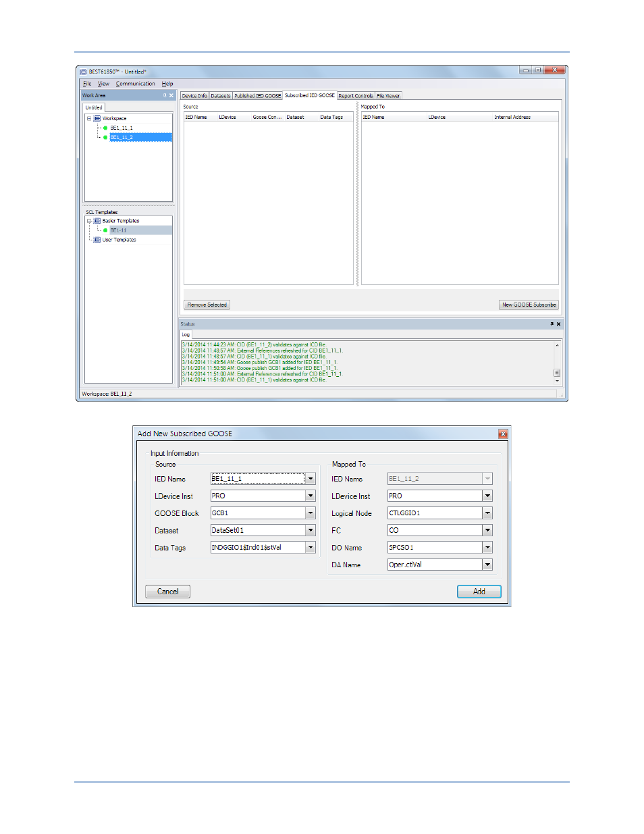Open the DA Name dropdown
The width and height of the screenshot is (644, 834).
(x=487, y=565)
